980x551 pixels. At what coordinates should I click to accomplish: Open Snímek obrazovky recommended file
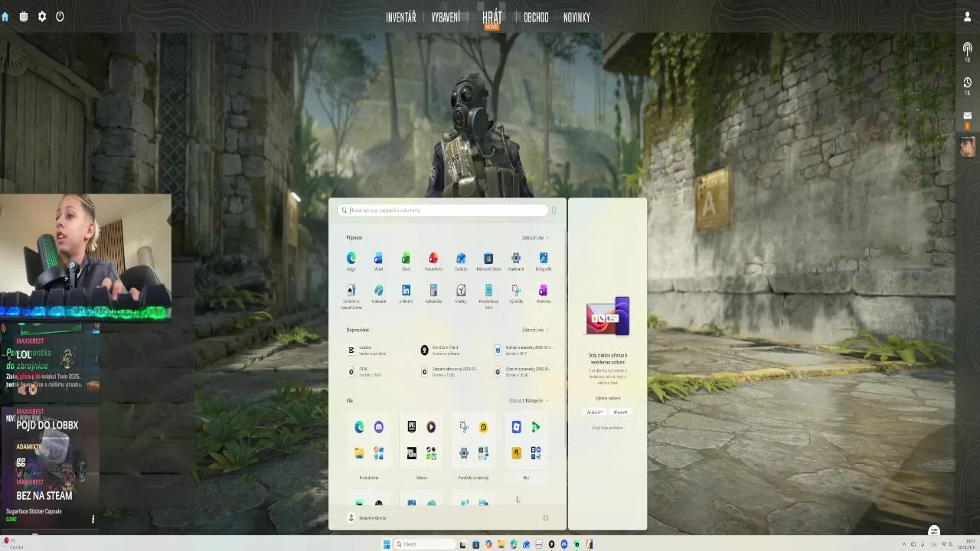coord(524,350)
